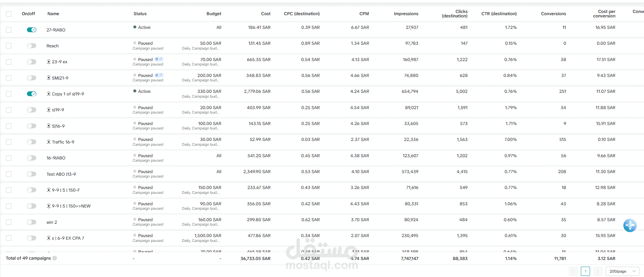The width and height of the screenshot is (644, 277).
Task: Go to previous page with left arrow
Action: click(573, 271)
